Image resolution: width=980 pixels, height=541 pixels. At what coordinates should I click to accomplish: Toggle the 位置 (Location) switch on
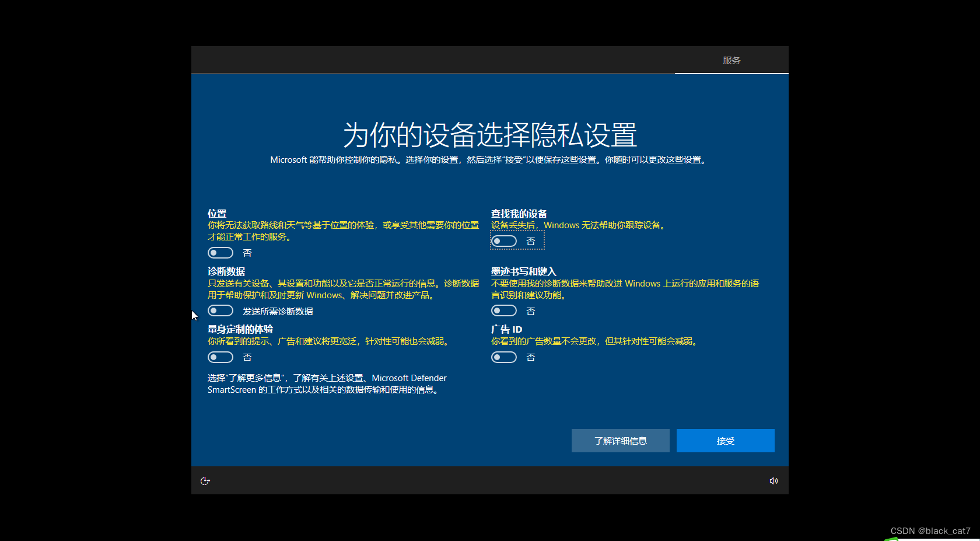(x=220, y=252)
